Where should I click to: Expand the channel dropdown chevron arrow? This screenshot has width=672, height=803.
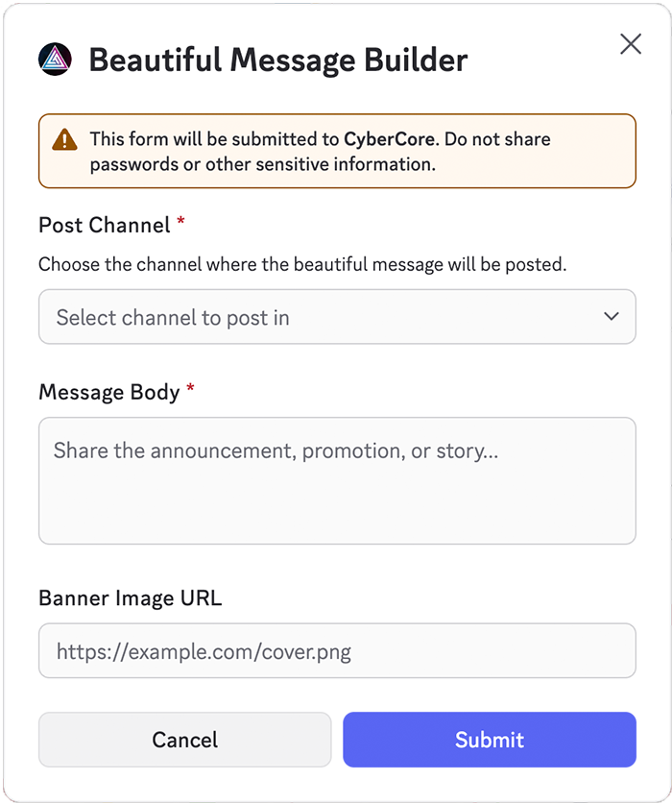pyautogui.click(x=612, y=316)
